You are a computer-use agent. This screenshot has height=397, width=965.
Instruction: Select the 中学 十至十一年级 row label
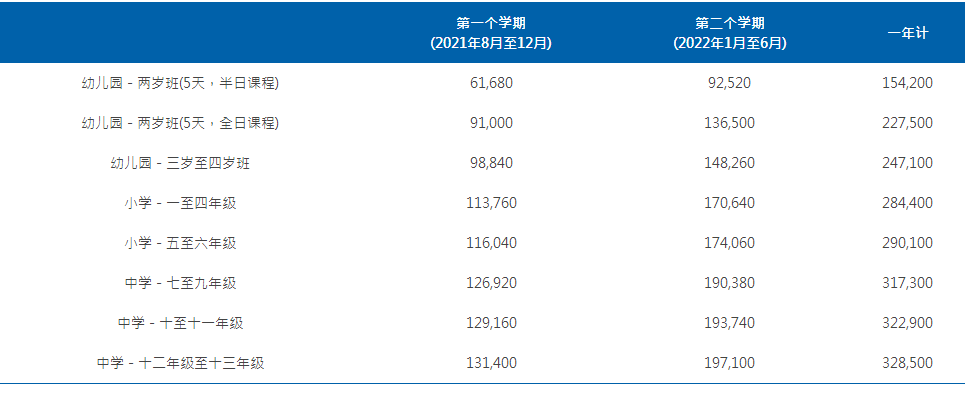pyautogui.click(x=180, y=323)
